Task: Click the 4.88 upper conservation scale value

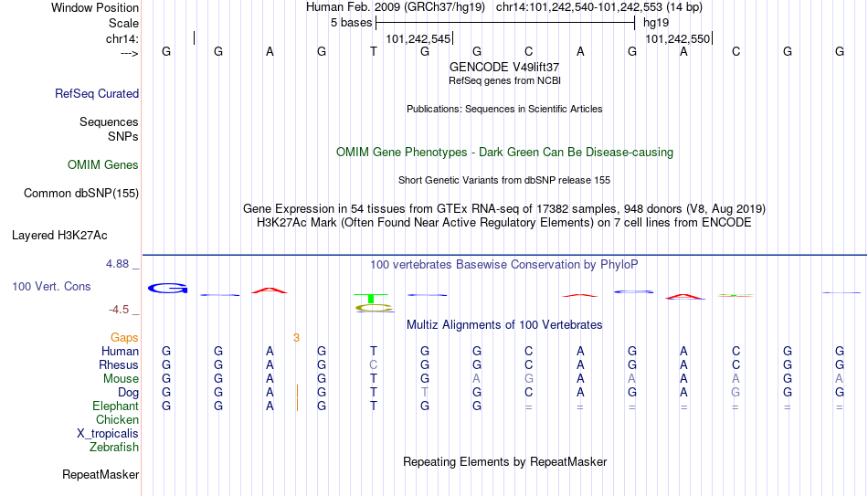Action: [117, 264]
